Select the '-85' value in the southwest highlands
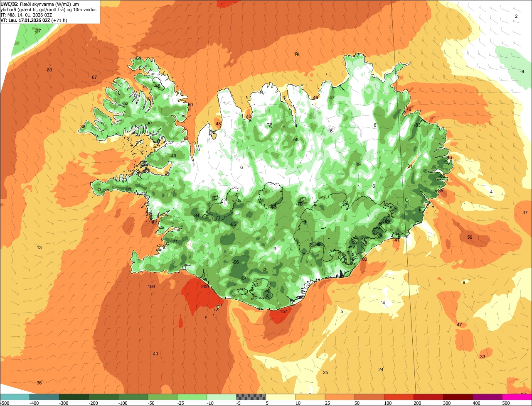The width and height of the screenshot is (532, 406). coord(233,224)
